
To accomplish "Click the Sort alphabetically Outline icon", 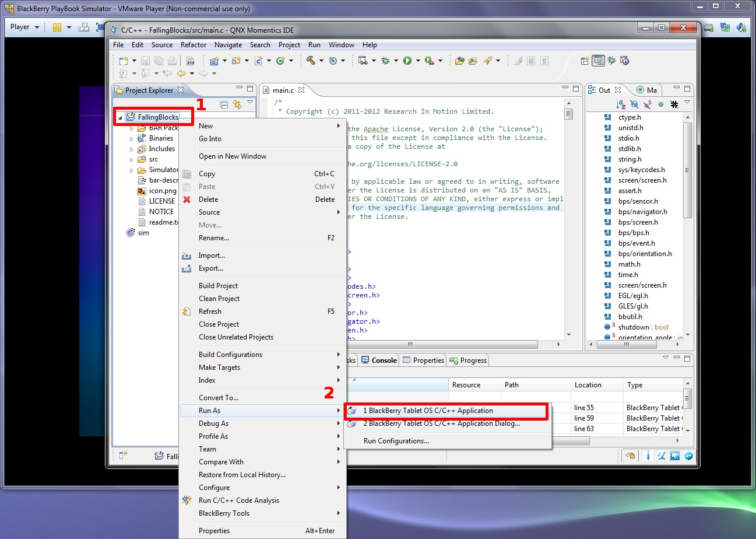I will [621, 104].
